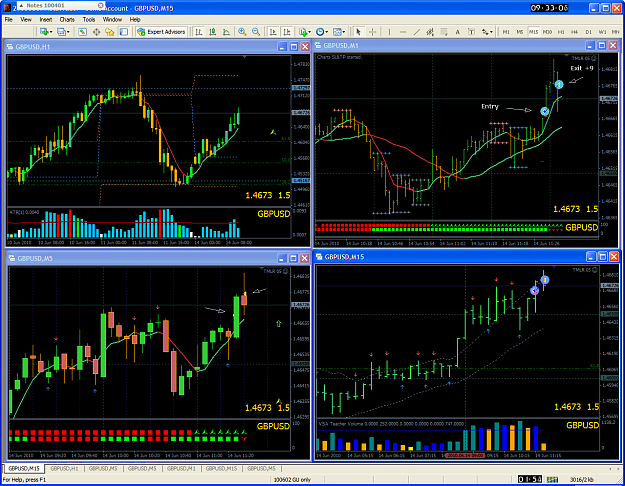Click the 'Entry' label in M1 chart
Screen dimensions: 625x486
[489, 106]
